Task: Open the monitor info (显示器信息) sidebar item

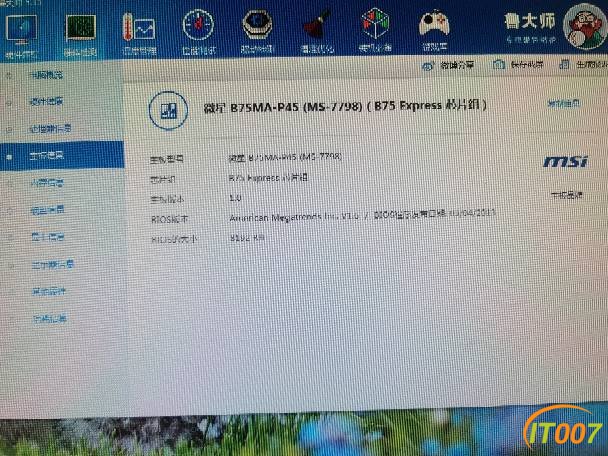Action: point(52,265)
